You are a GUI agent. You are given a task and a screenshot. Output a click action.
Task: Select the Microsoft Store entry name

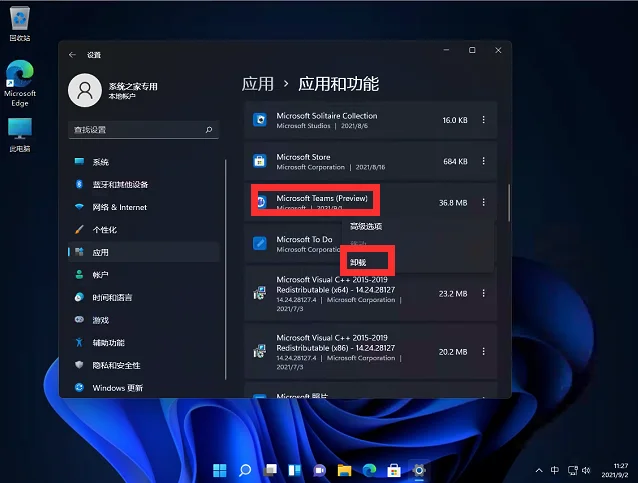pyautogui.click(x=303, y=157)
